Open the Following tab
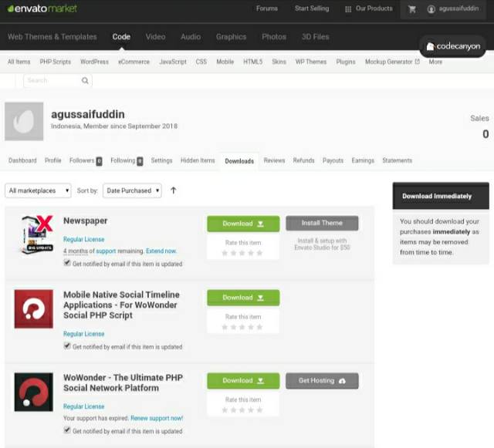494x448 pixels. 127,160
